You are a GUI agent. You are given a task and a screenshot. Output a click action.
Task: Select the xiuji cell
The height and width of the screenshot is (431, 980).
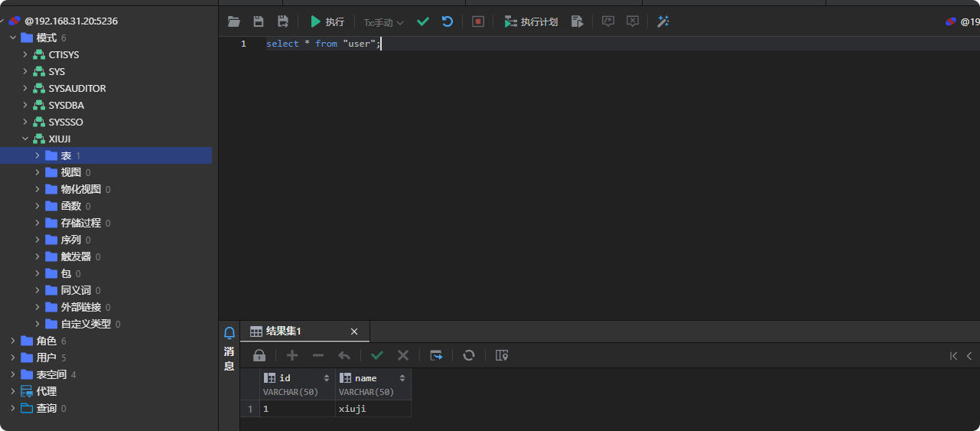[x=373, y=409]
